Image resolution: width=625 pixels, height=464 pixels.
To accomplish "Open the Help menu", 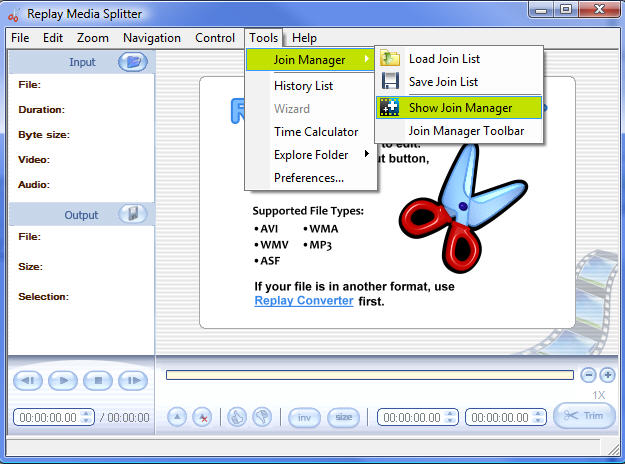I will tap(305, 38).
